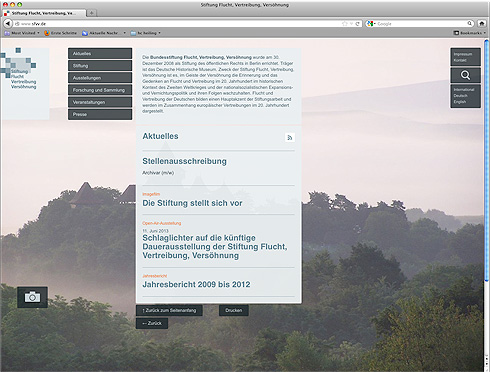Open the camera photo-credit button

[32, 297]
